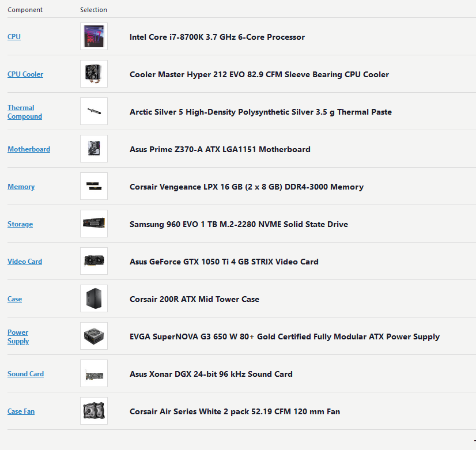Viewport: 476px width, 450px height.
Task: Click the Corsair Vengeance memory thumbnail
Action: click(x=94, y=186)
